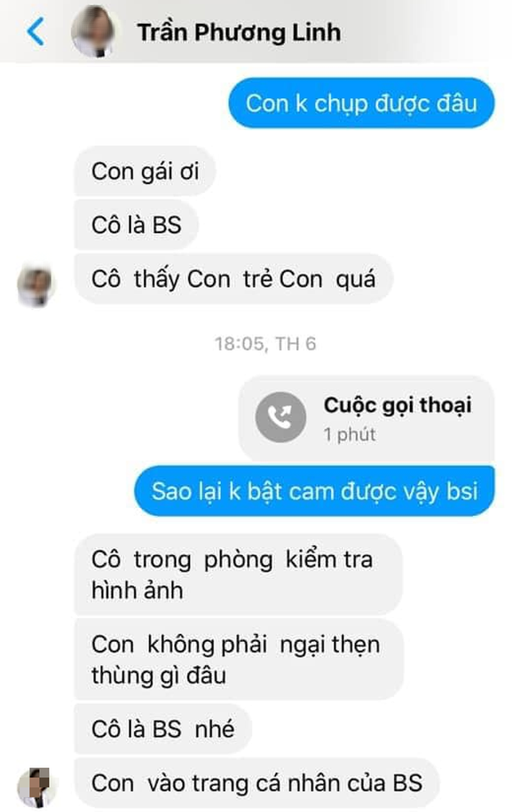Open contact name Trần Phương Linh
Image resolution: width=532 pixels, height=812 pixels.
point(239,33)
